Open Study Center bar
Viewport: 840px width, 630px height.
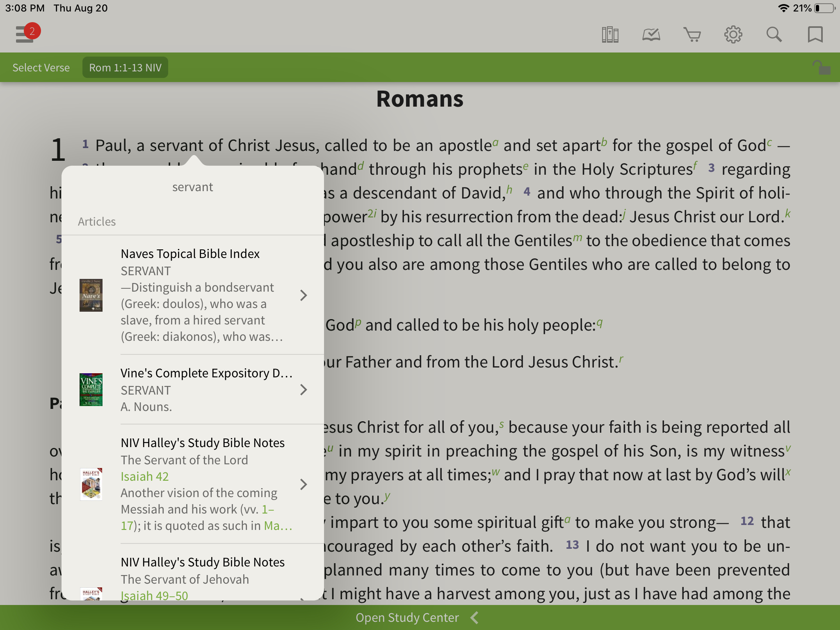click(x=420, y=617)
